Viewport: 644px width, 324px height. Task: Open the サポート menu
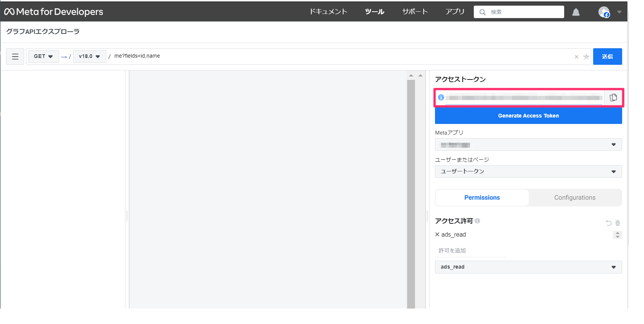click(415, 12)
